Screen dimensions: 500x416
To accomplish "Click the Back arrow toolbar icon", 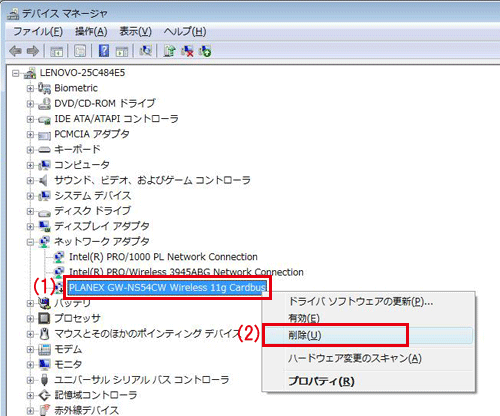I will [16, 51].
